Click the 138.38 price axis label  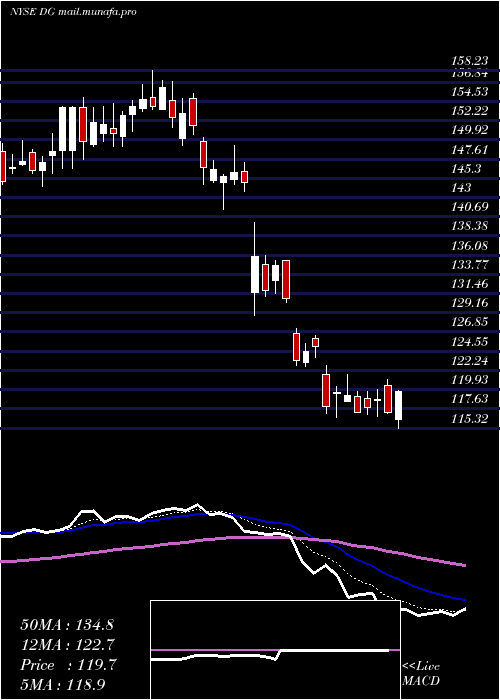click(x=468, y=226)
